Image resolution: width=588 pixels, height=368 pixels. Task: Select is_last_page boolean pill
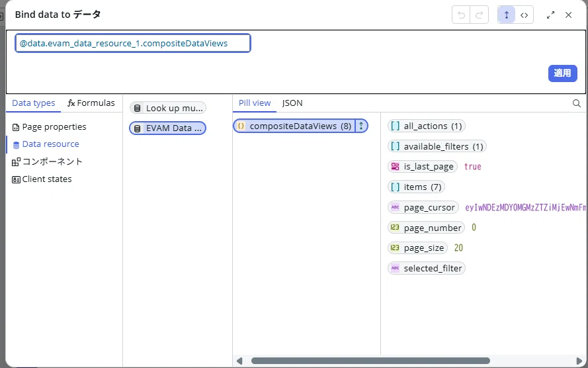pyautogui.click(x=423, y=167)
